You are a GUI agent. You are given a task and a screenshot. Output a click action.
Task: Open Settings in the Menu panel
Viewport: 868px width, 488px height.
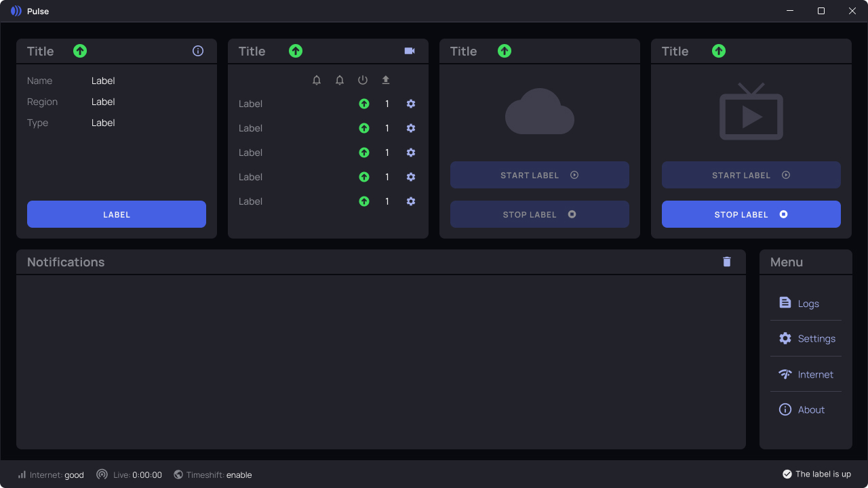pos(806,338)
